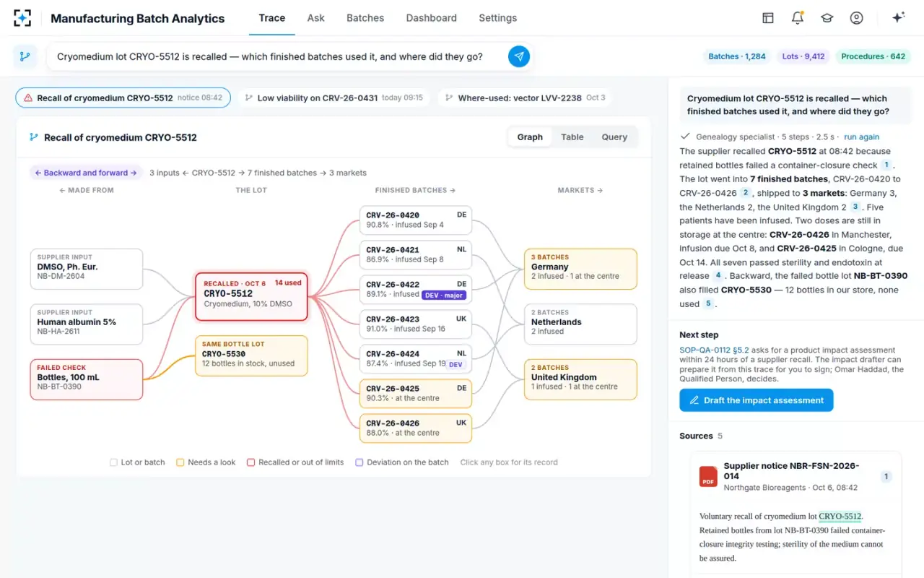This screenshot has width=924, height=578.
Task: Click the branch icon beside the query box
Action: click(x=25, y=56)
